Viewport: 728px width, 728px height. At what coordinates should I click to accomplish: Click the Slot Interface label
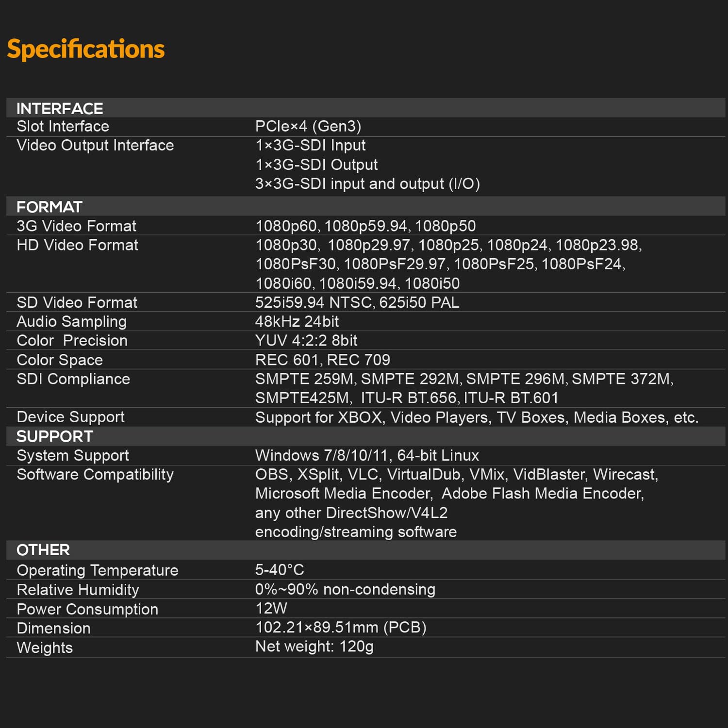click(x=63, y=126)
